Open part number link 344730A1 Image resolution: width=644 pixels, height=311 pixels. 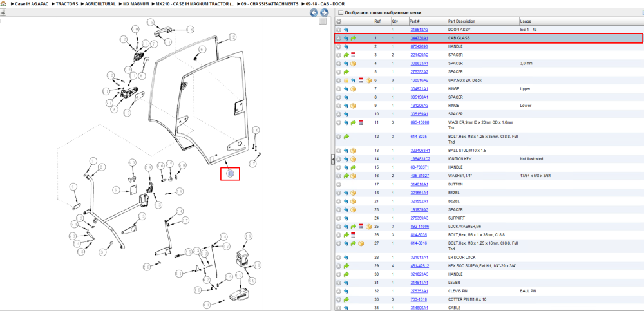[x=419, y=38]
